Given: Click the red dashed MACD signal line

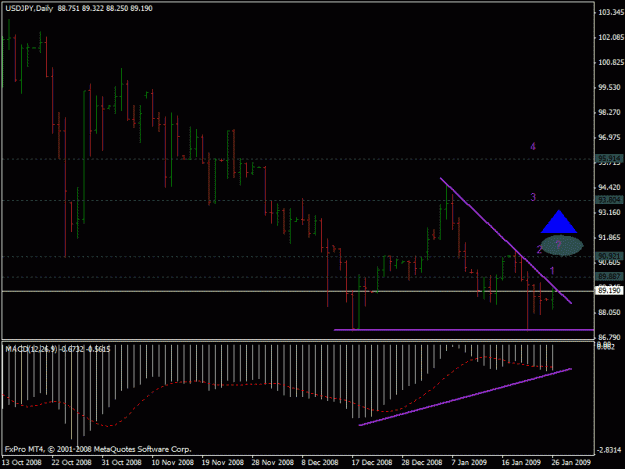Looking at the screenshot, I should 279,385.
